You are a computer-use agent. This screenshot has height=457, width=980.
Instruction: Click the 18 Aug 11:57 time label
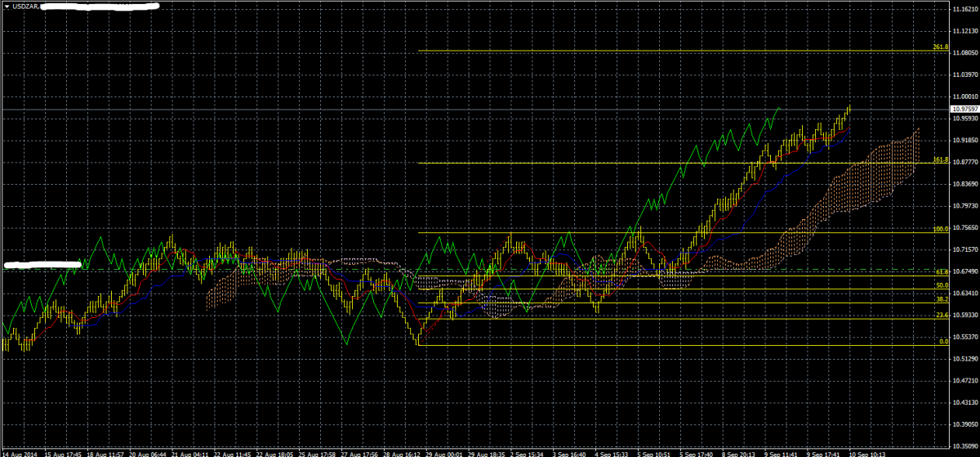[105, 453]
